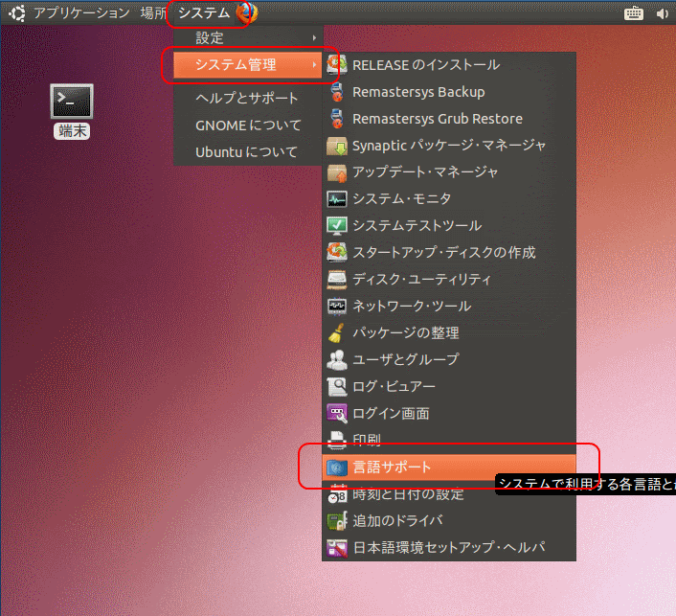The height and width of the screenshot is (616, 676).
Task: Click the broom icon for パッケージの整理
Action: coord(337,333)
